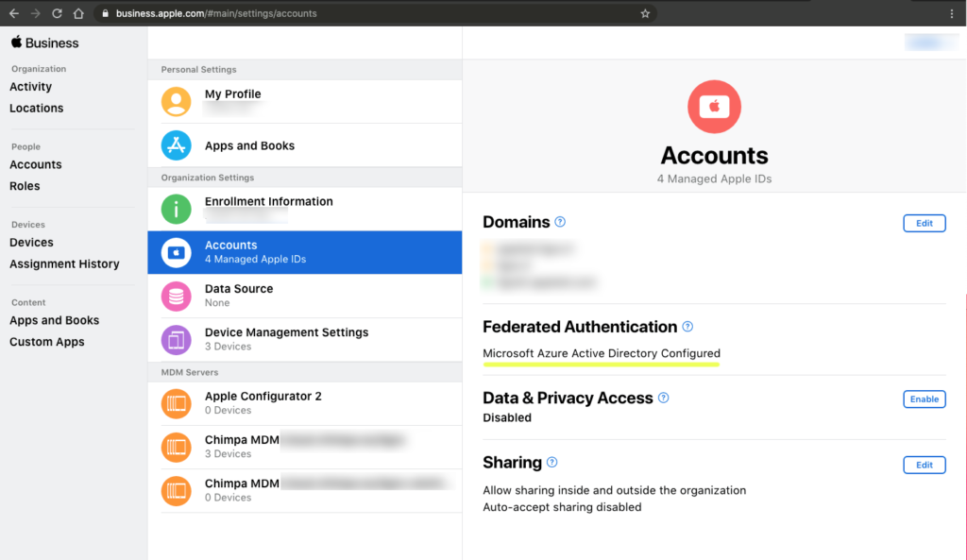Image resolution: width=967 pixels, height=560 pixels.
Task: Click the Accounts icon in selected row
Action: click(x=177, y=253)
